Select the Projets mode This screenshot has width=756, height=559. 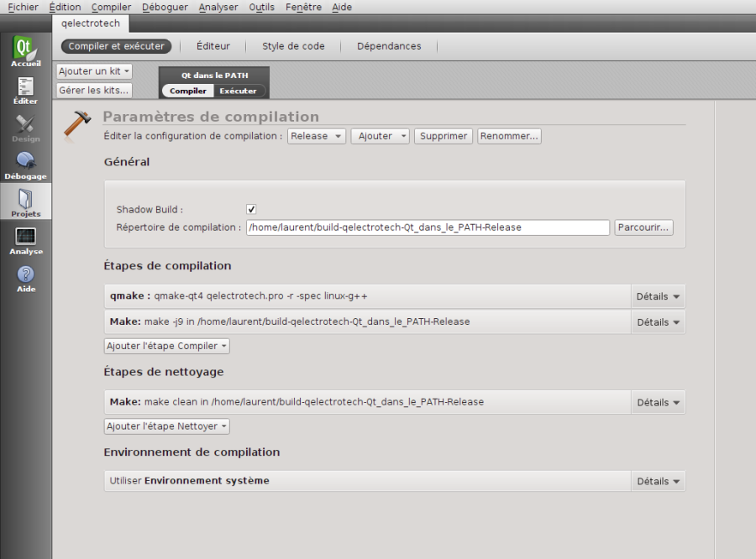point(25,202)
